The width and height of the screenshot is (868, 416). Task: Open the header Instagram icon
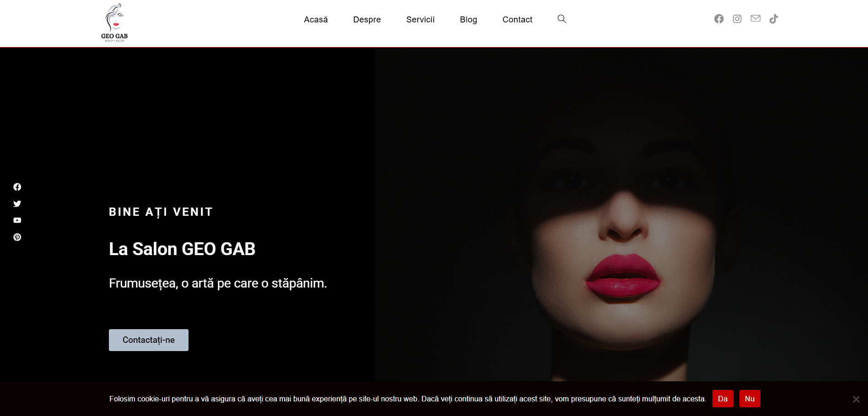click(x=737, y=19)
